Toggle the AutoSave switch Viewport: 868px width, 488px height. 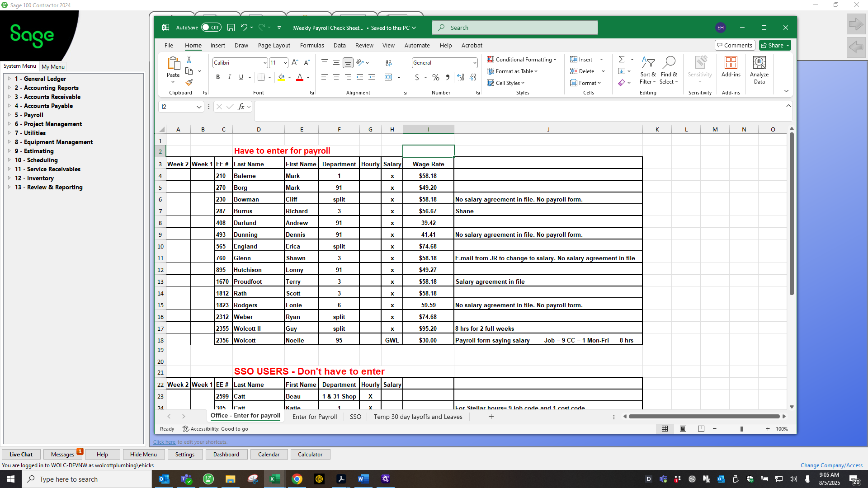point(211,28)
